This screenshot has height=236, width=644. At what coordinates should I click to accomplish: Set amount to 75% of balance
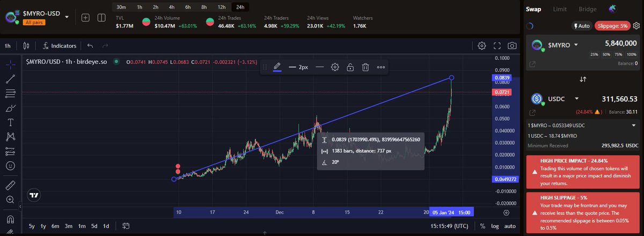coord(619,54)
